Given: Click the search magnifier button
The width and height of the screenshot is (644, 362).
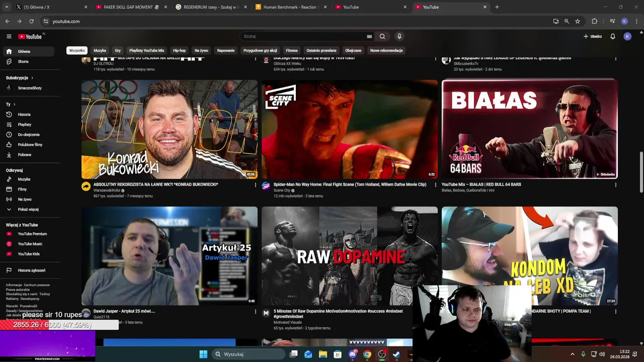Looking at the screenshot, I should [382, 36].
